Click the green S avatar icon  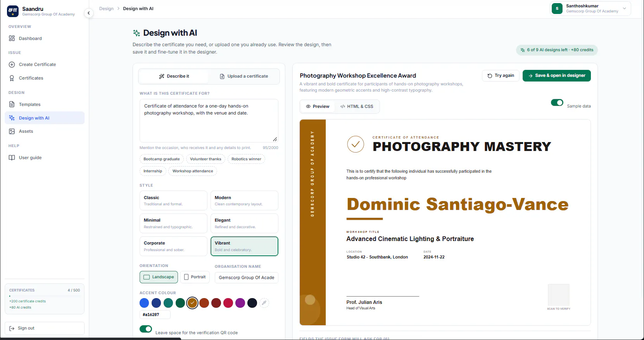(557, 9)
